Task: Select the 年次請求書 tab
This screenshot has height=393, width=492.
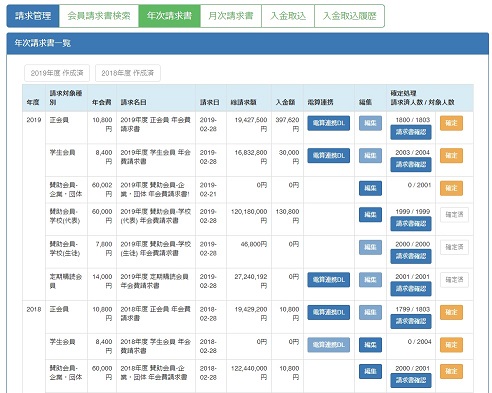Action: point(169,16)
